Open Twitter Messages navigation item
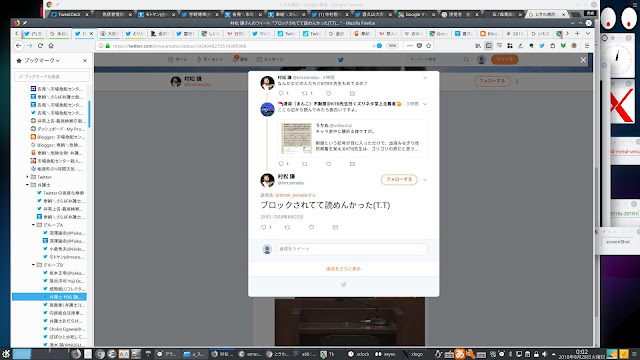This screenshot has width=640, height=360. pyautogui.click(x=270, y=60)
